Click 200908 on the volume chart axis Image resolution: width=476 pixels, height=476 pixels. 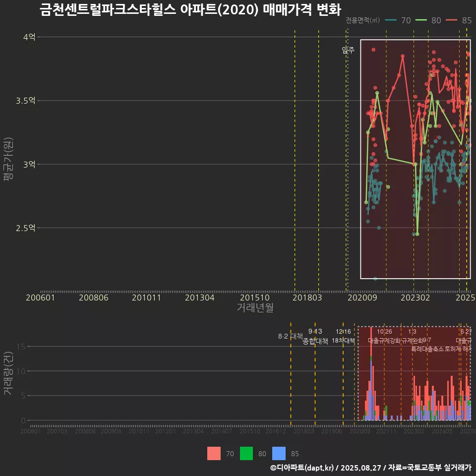tap(111, 431)
